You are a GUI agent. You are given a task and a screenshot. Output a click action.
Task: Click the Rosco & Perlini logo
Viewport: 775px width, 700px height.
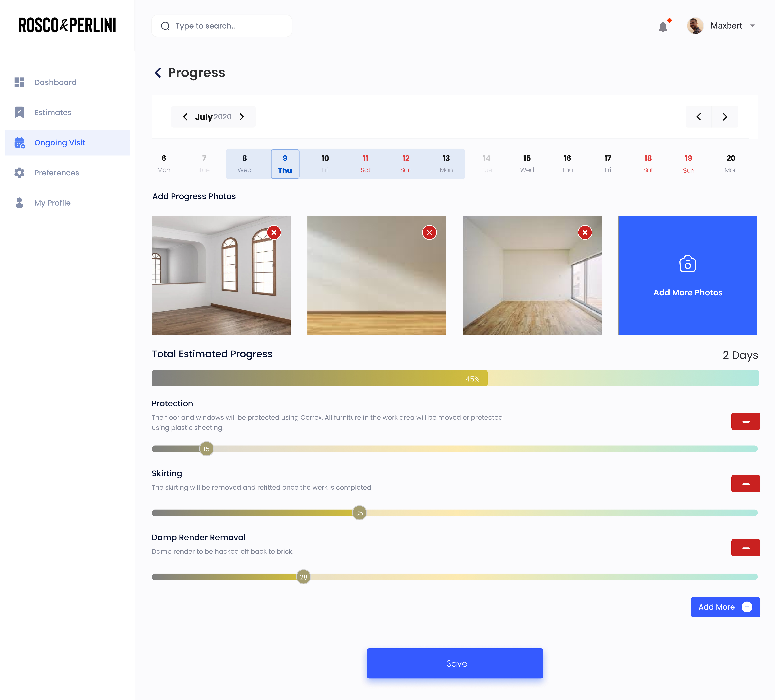(67, 25)
